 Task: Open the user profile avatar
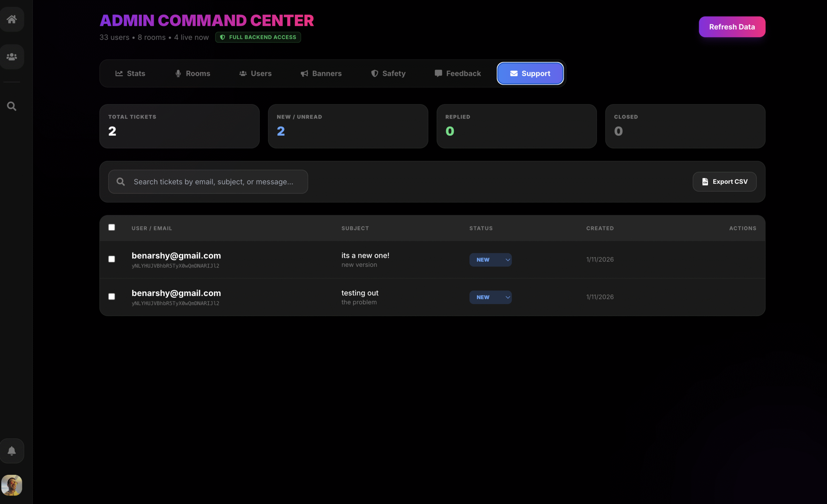point(12,485)
